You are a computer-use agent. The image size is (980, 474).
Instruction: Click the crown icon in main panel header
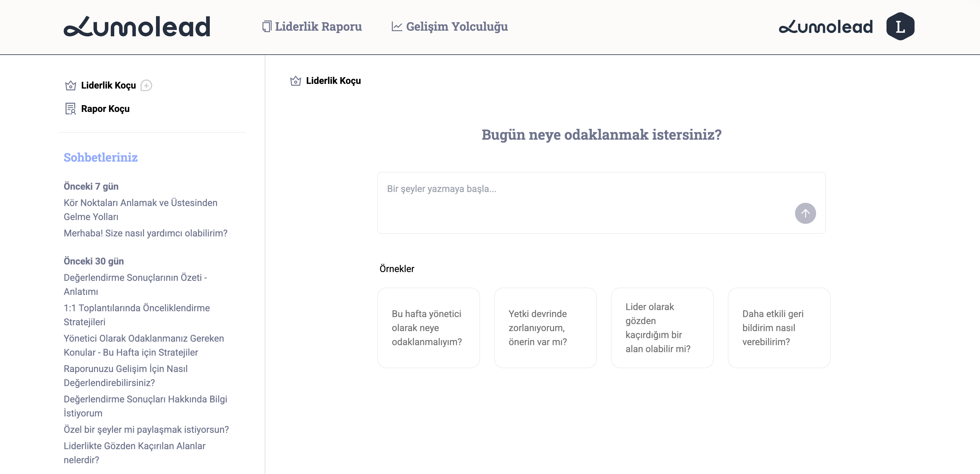point(296,81)
